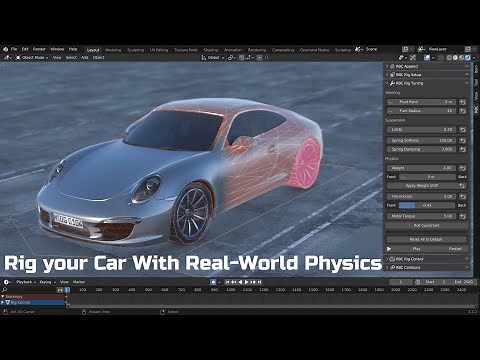Select wireframe viewport shading
This screenshot has height=360, width=480.
[449, 58]
